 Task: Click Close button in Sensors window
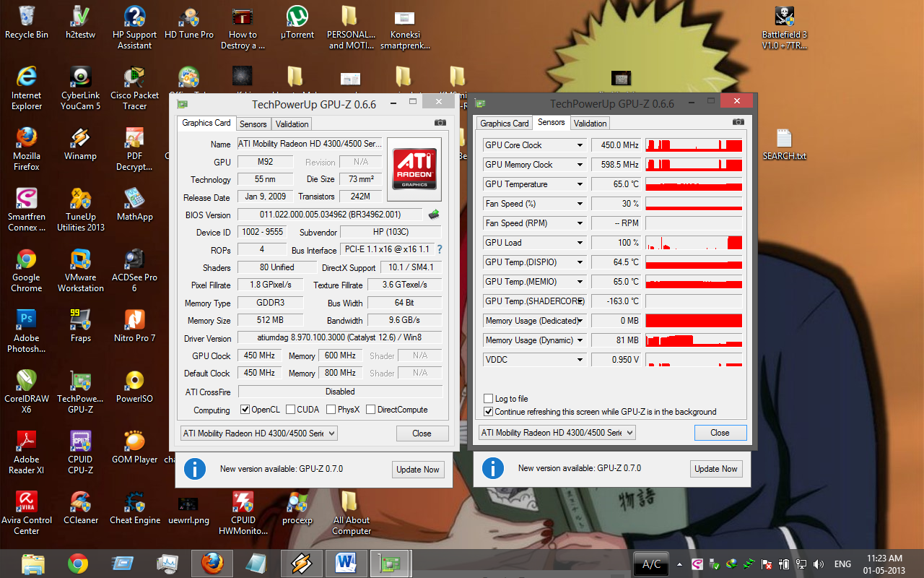(x=720, y=433)
